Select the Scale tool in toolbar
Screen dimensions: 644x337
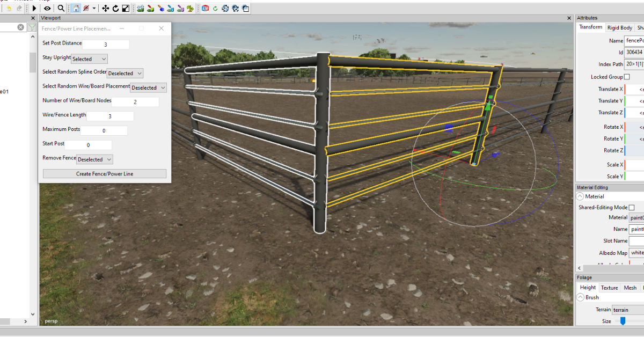[126, 9]
